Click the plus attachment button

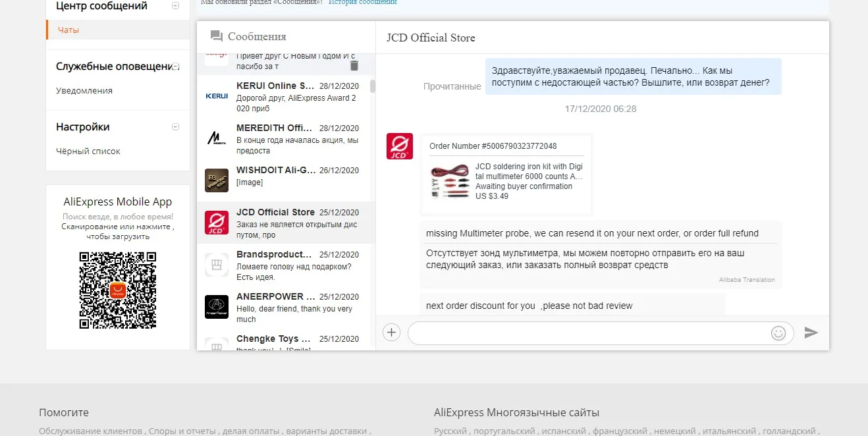(391, 333)
